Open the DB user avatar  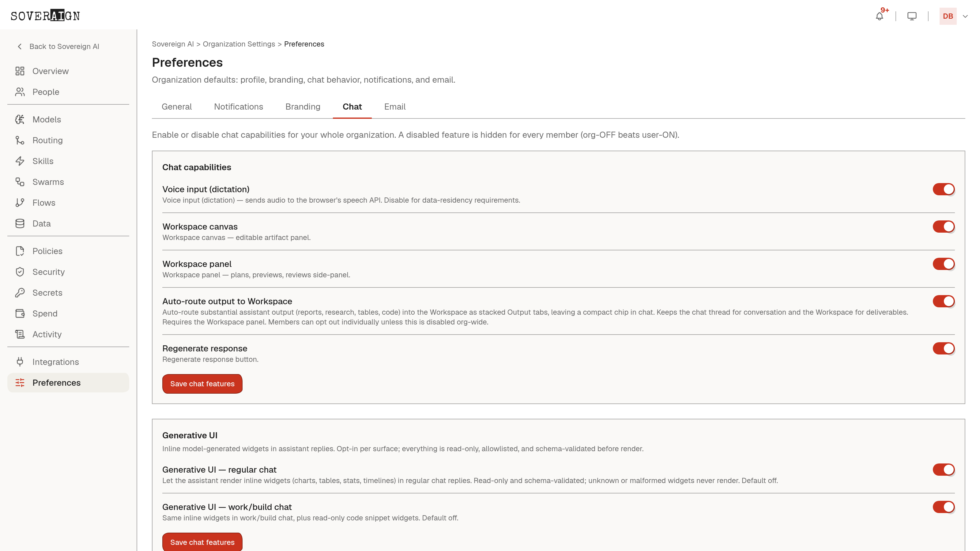point(948,16)
